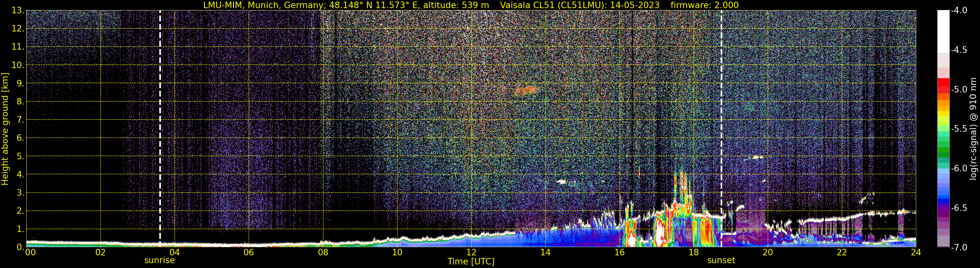This screenshot has height=268, width=980.
Task: Click the height tick label '8.'
Action: point(20,102)
